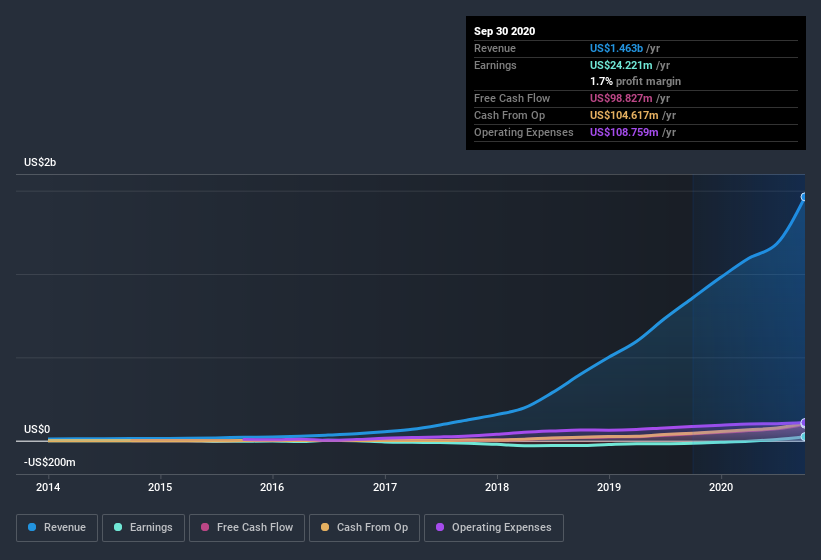Click the US$98.827m free cash flow value
This screenshot has height=560, width=821.
[x=621, y=98]
